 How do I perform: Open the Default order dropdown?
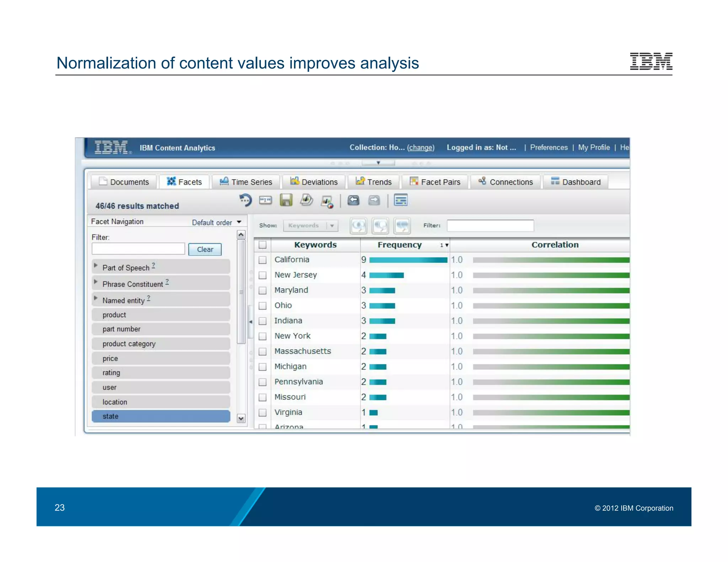217,222
